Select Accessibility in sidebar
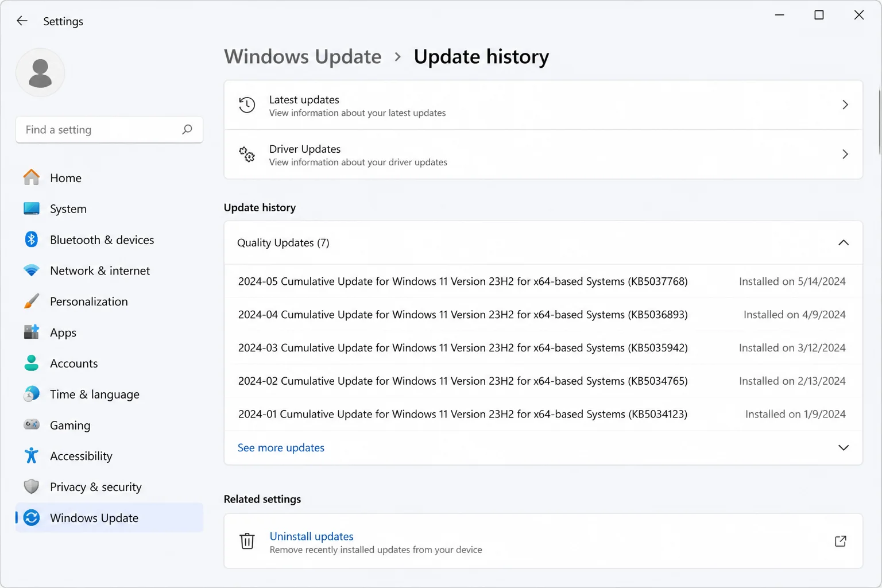 (109, 456)
